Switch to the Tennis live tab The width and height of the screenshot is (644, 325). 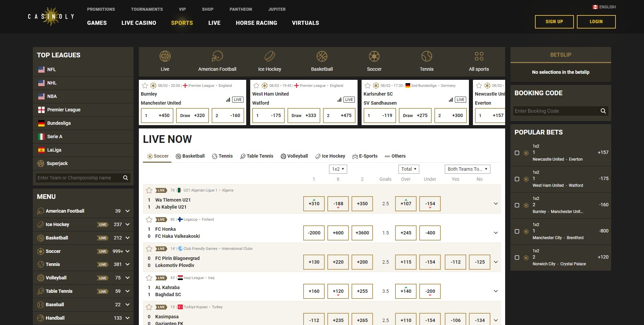(222, 156)
